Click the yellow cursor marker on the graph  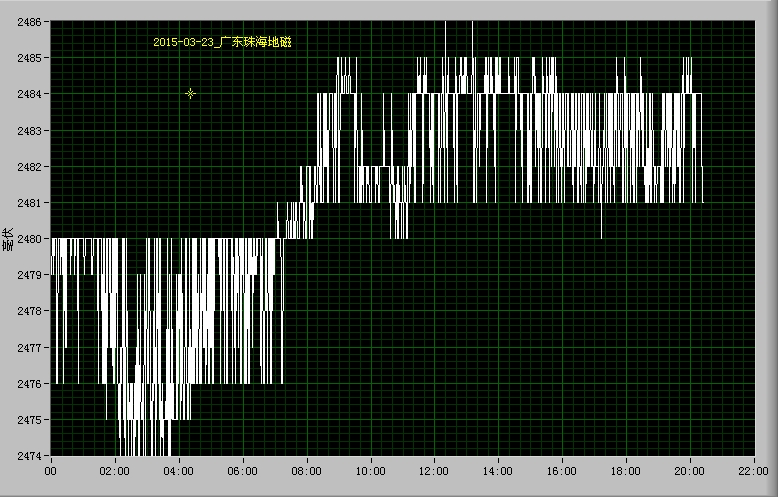point(191,93)
